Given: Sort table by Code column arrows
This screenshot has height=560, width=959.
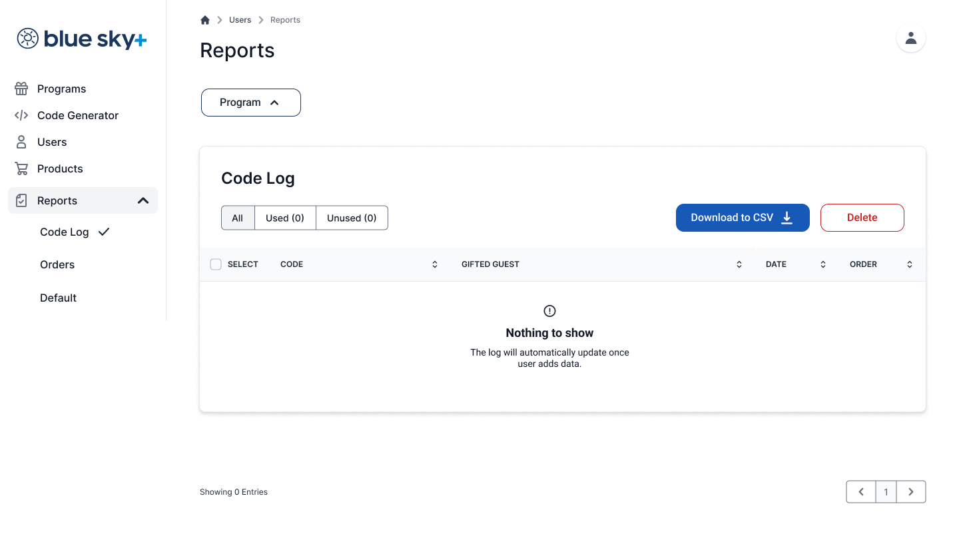Looking at the screenshot, I should [x=435, y=264].
